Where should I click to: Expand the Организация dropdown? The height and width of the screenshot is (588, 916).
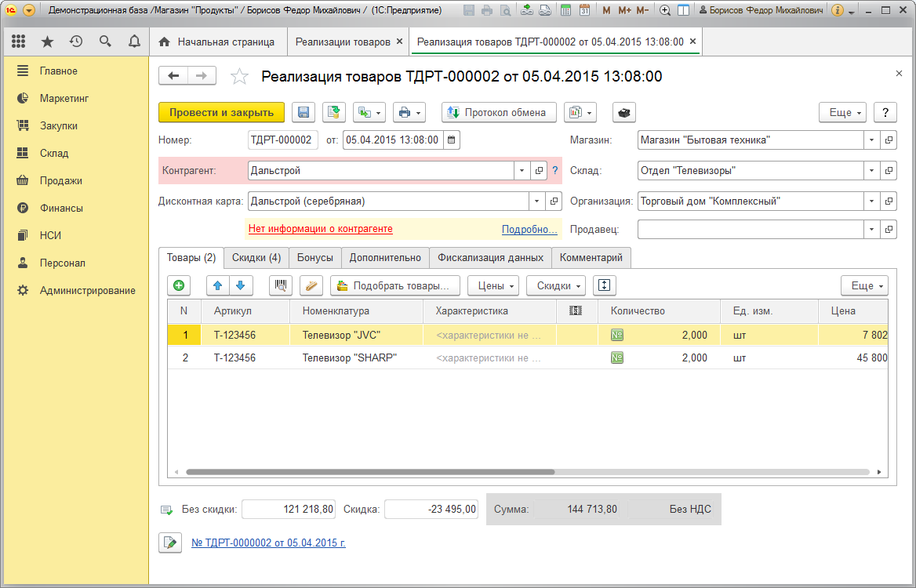(871, 201)
